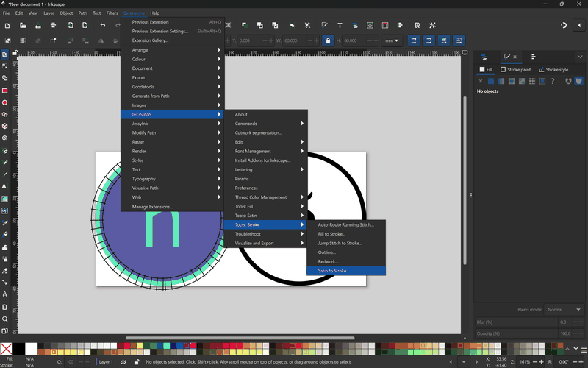Expand the Visualize and Export submenu

point(266,243)
